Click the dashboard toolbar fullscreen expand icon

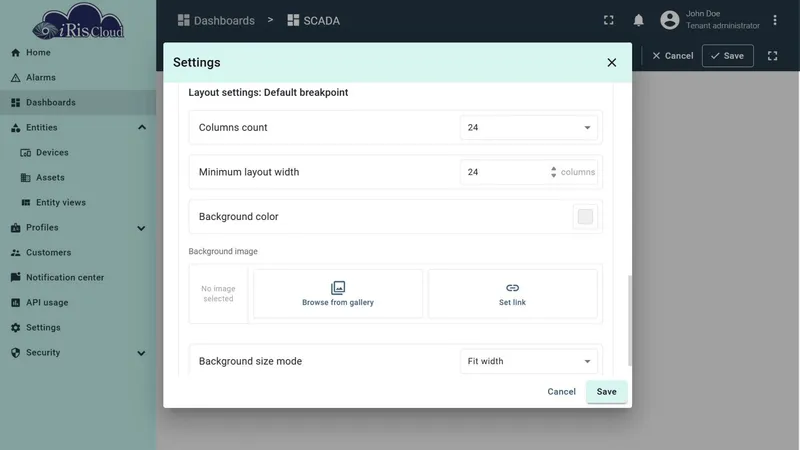(772, 56)
